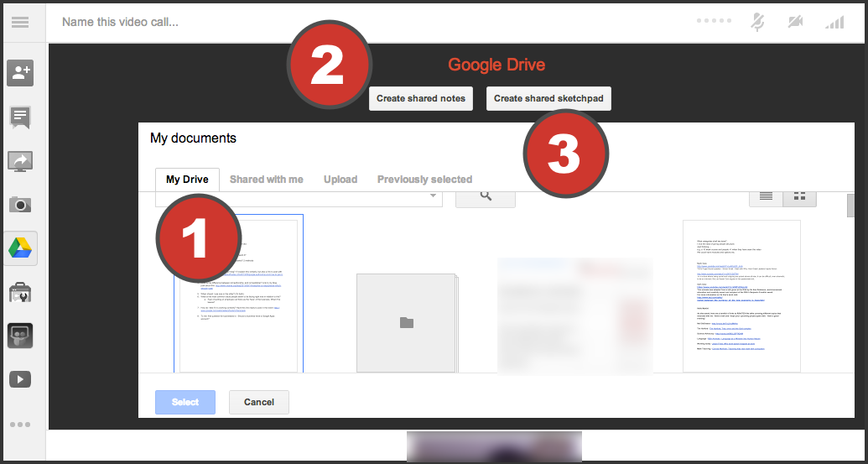
Task: Switch to the Shared with me tab
Action: [266, 180]
